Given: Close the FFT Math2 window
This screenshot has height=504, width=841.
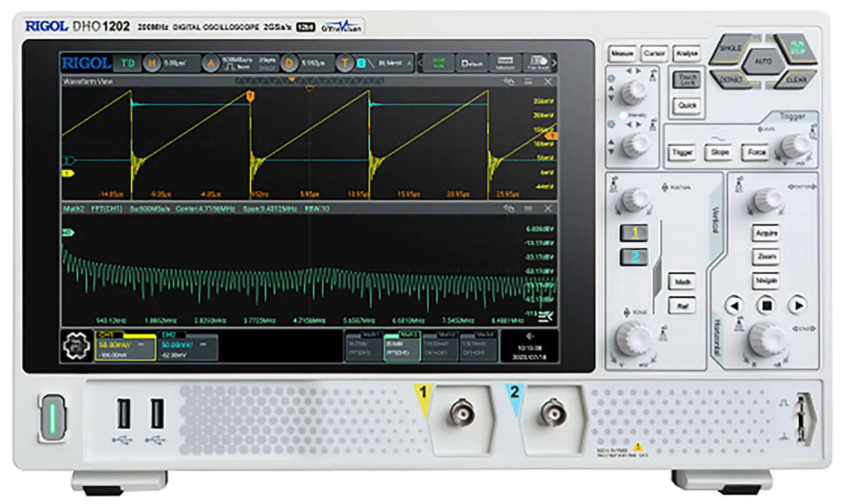Looking at the screenshot, I should coord(547,208).
